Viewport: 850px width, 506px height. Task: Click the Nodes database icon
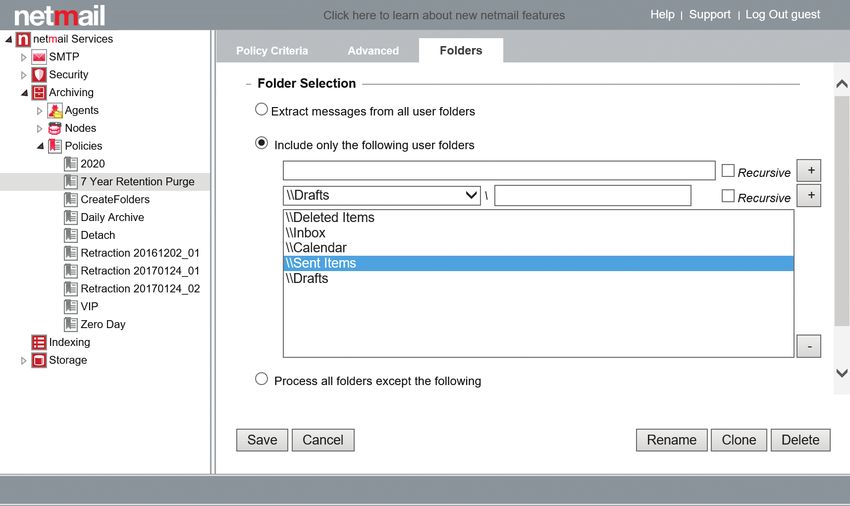tap(55, 129)
